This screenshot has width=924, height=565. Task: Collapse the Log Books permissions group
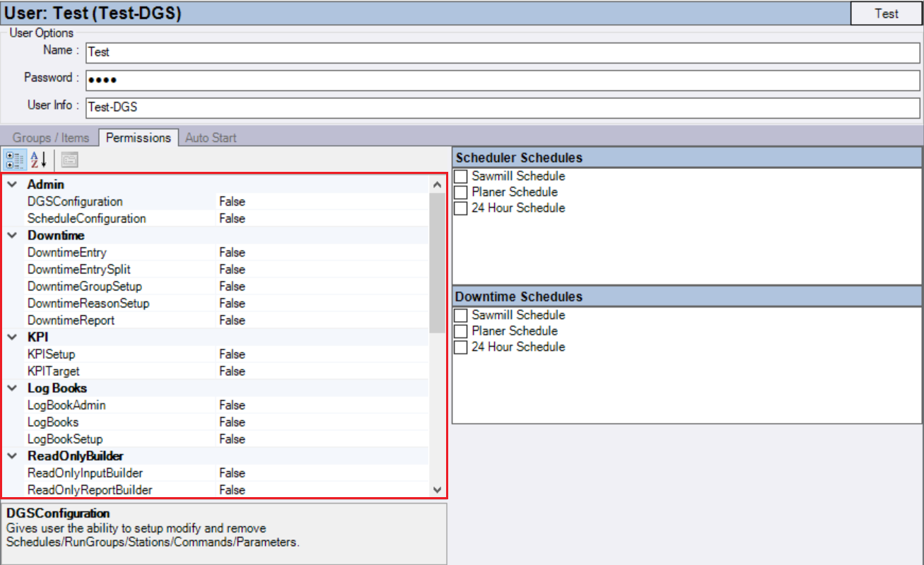(12, 388)
